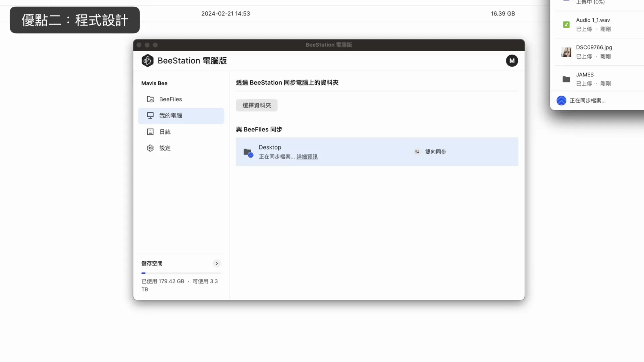
Task: Click the 正在同步檔案... status in popup
Action: pyautogui.click(x=587, y=101)
